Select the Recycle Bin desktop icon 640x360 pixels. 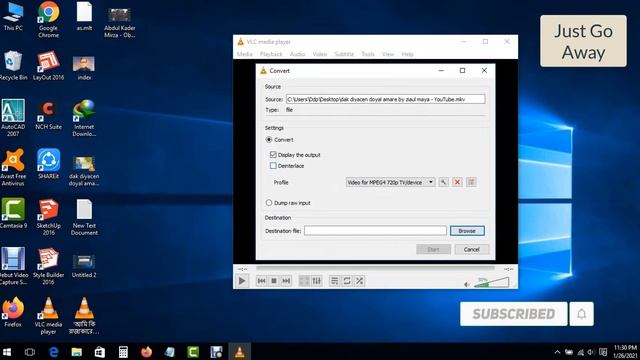[x=13, y=65]
